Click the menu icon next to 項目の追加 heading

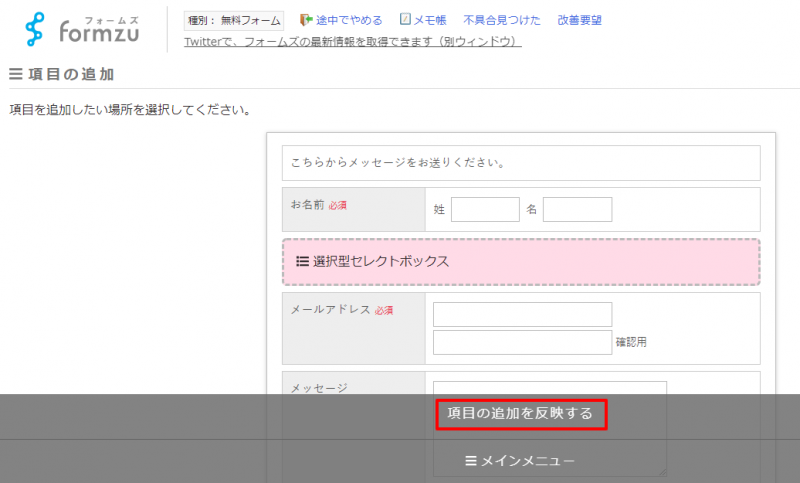[15, 74]
